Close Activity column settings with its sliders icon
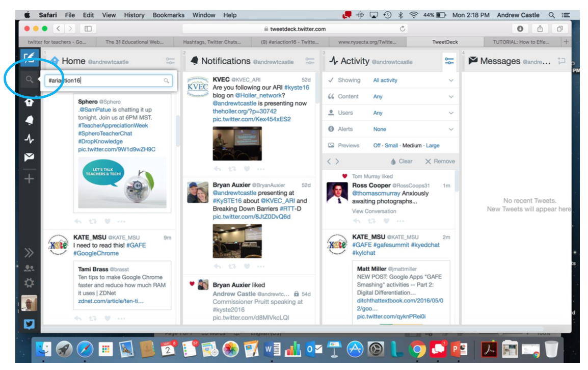588x370 pixels. pyautogui.click(x=449, y=61)
